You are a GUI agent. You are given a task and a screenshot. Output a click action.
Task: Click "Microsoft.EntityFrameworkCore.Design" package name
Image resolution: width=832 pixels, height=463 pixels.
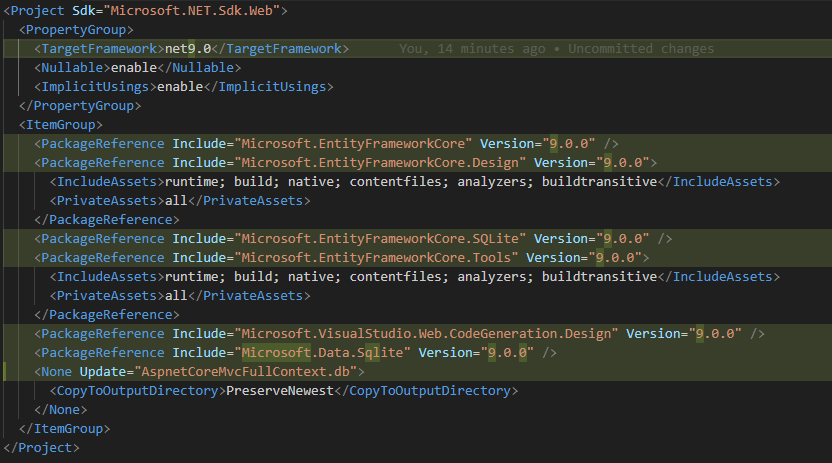[x=380, y=163]
